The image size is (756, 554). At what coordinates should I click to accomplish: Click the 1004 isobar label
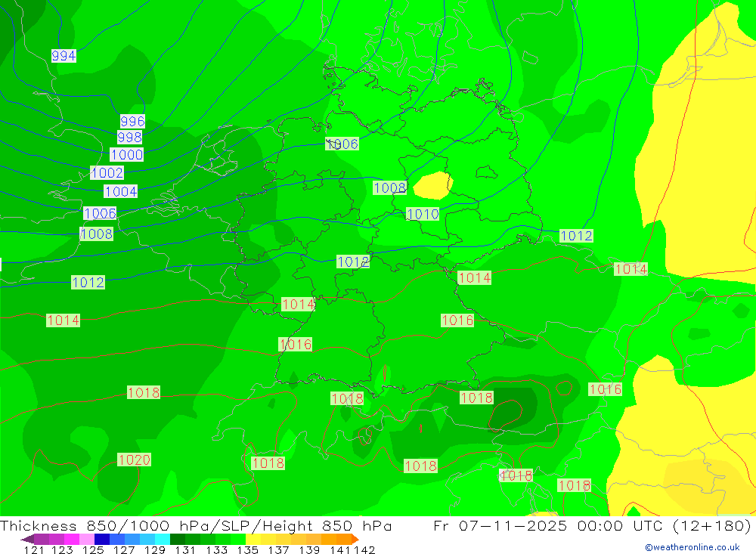121,191
